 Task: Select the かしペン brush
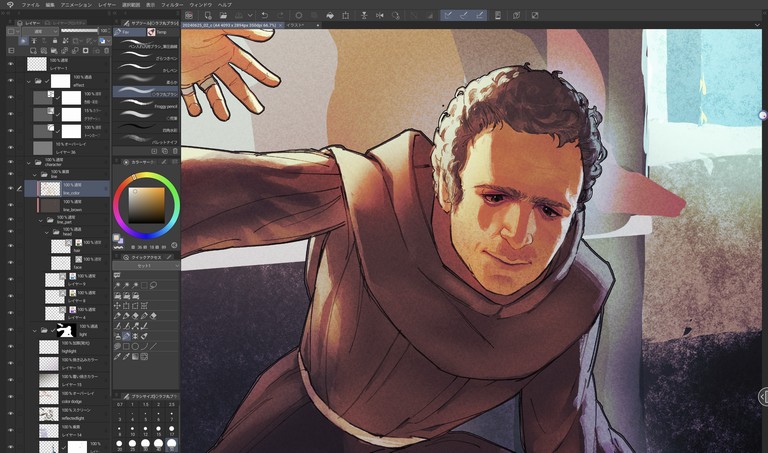[x=146, y=68]
